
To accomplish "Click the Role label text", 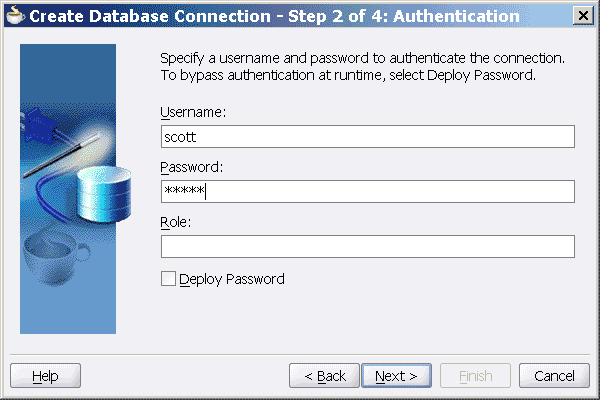I will click(x=175, y=221).
